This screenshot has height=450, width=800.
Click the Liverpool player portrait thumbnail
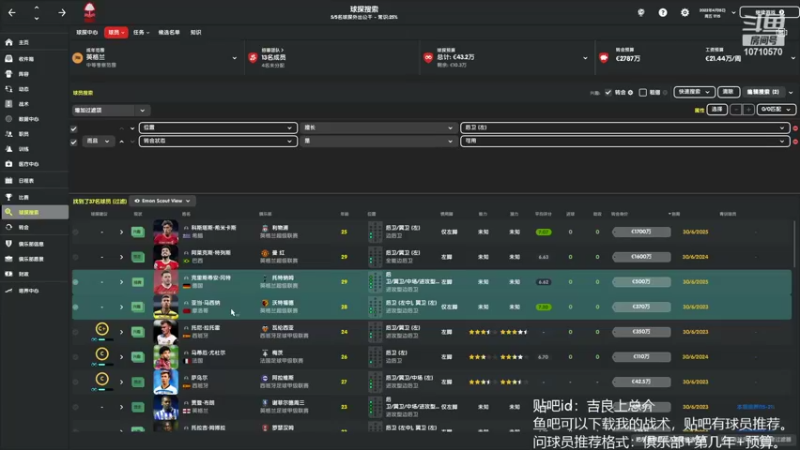point(166,232)
